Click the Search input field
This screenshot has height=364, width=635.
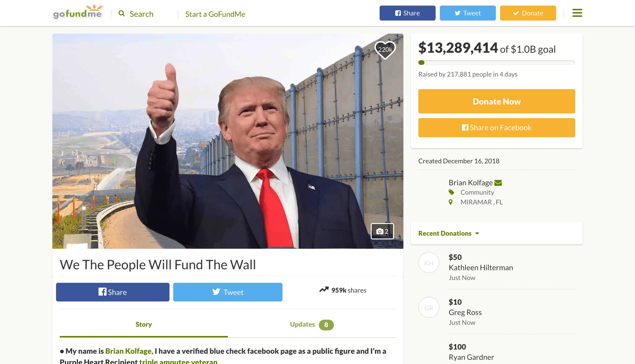point(141,14)
